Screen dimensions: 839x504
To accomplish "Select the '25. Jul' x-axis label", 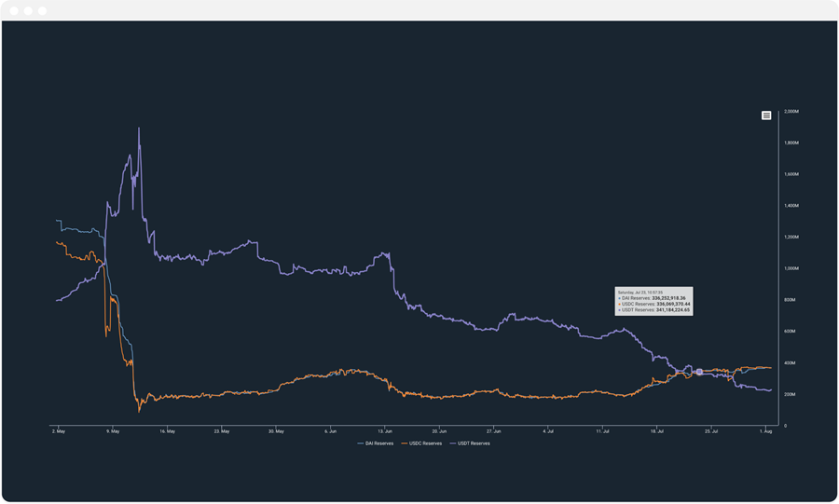I will [x=711, y=431].
